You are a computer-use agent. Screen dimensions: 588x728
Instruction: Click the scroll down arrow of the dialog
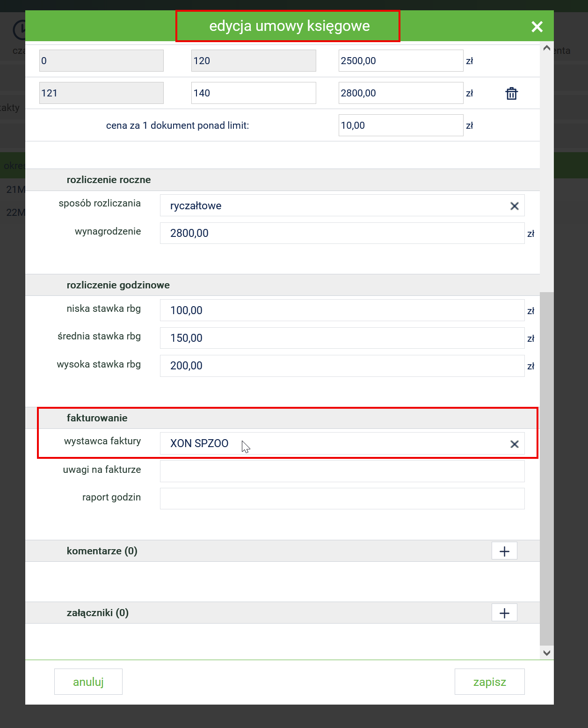pos(546,653)
